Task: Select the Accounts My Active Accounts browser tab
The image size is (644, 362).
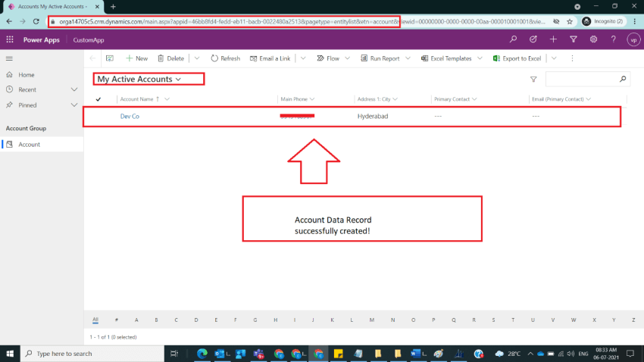Action: click(x=52, y=7)
